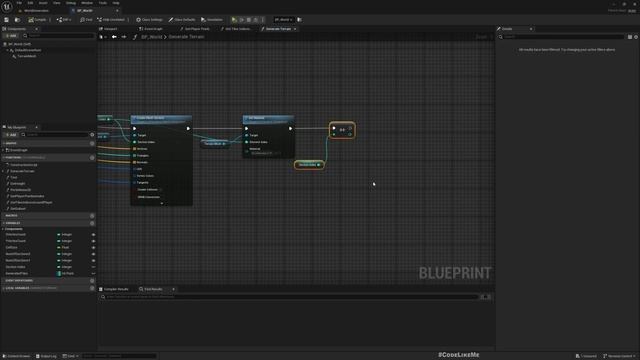640x360 pixels.
Task: Click Set Material exec output pin
Action: coord(290,129)
